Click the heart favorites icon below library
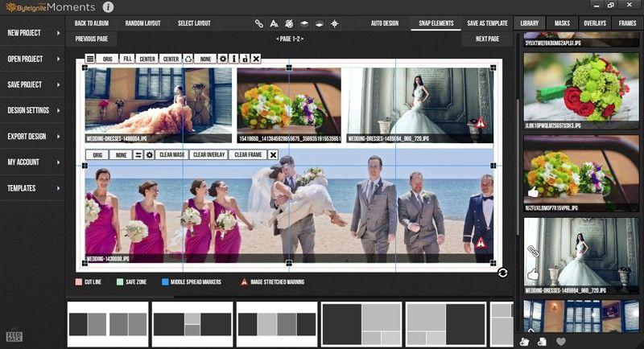The width and height of the screenshot is (644, 349). [560, 341]
